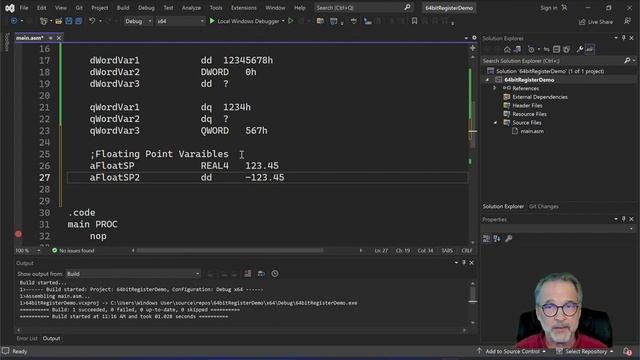640x360 pixels.
Task: Open the Debug menu
Action: click(x=146, y=8)
